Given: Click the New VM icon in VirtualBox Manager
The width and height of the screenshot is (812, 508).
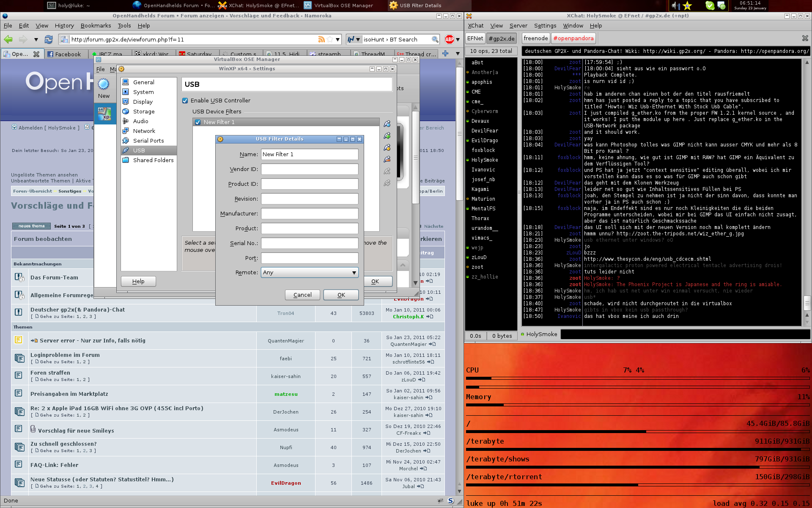Looking at the screenshot, I should pyautogui.click(x=104, y=88).
